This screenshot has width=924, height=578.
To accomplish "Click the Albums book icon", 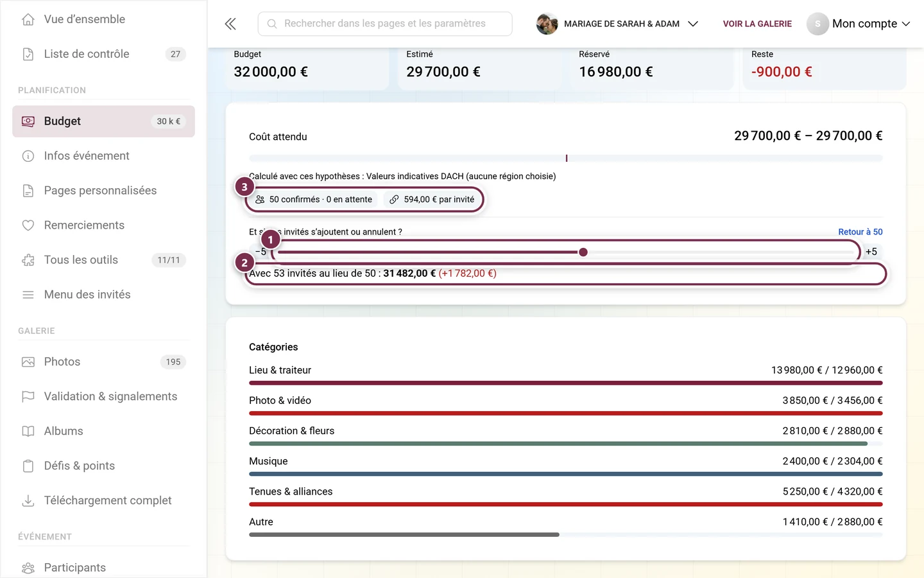I will [28, 431].
